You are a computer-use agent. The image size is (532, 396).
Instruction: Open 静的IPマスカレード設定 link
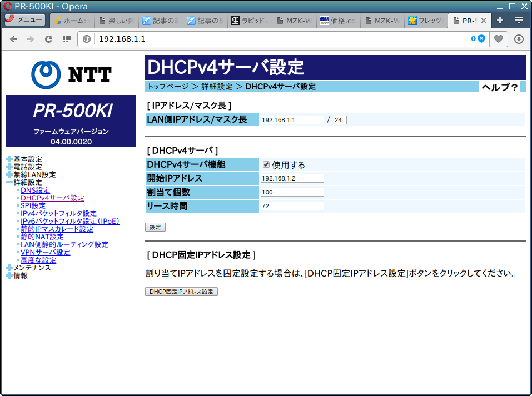(x=57, y=229)
